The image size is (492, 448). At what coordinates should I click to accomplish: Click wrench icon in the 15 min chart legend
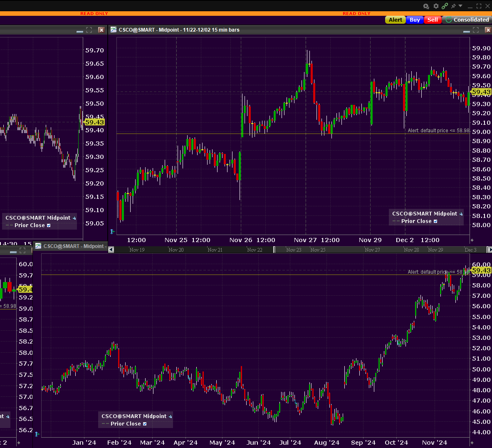(x=461, y=214)
